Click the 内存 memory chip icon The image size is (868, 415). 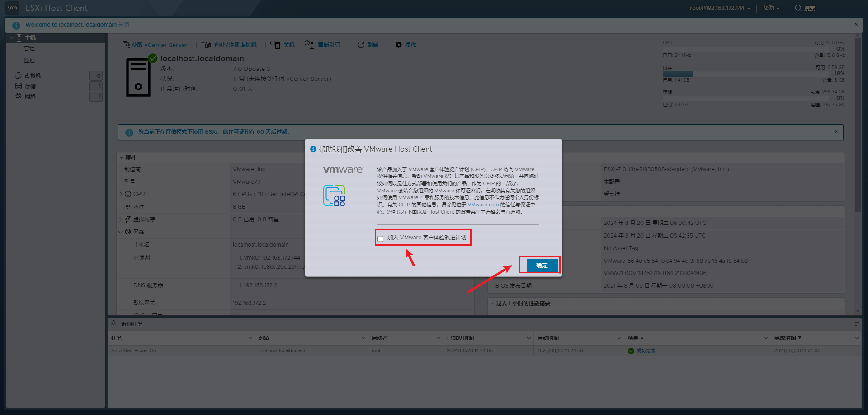coord(128,207)
